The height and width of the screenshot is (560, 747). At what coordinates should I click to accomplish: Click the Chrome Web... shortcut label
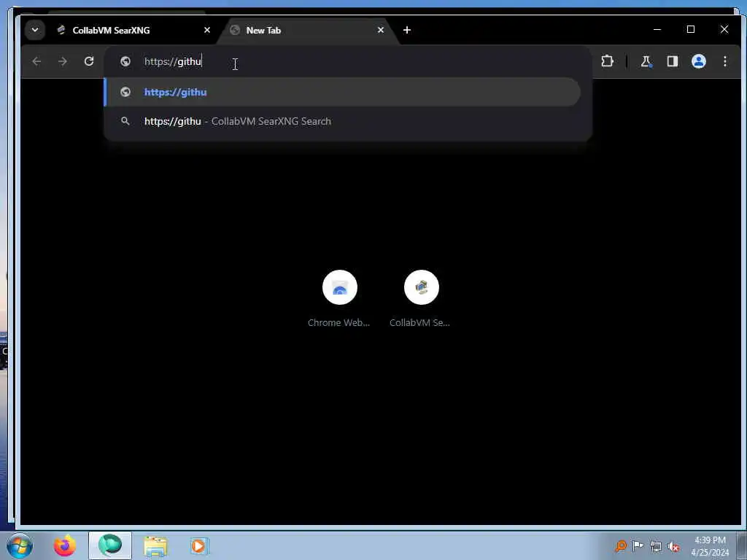(x=338, y=322)
